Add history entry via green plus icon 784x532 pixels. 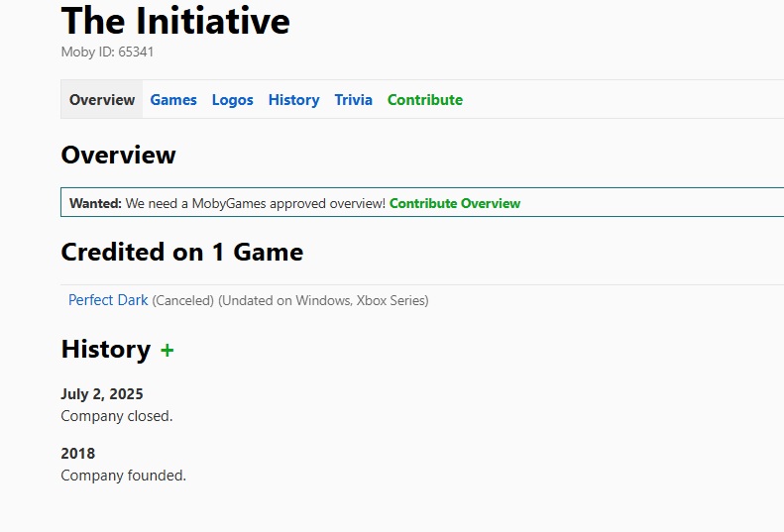tap(167, 350)
